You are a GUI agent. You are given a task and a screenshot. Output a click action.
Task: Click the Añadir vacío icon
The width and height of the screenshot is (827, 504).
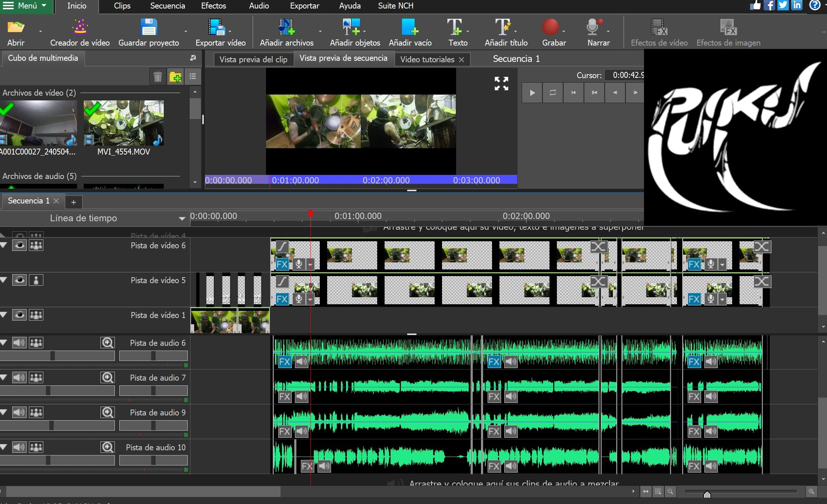[x=410, y=27]
